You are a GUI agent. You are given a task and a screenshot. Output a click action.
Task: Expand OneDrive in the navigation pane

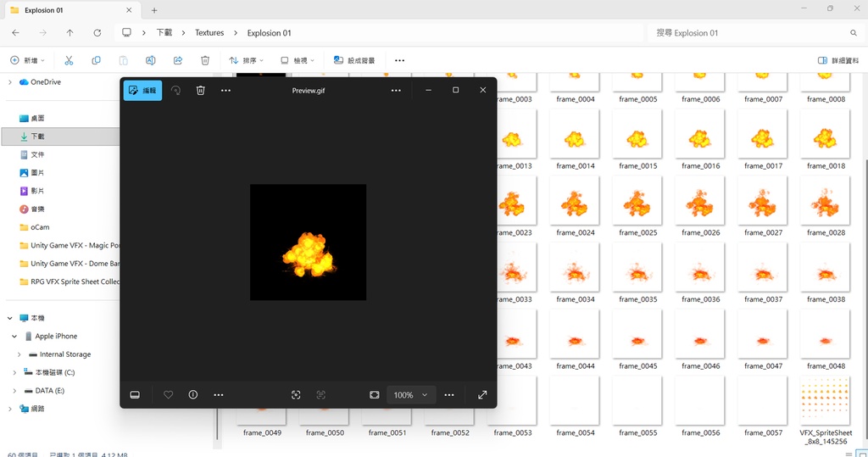pyautogui.click(x=9, y=82)
